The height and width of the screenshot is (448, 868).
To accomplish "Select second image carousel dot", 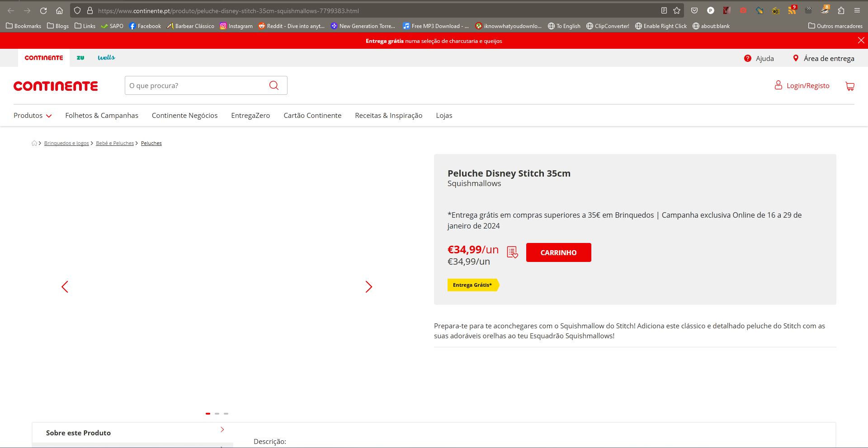I will pyautogui.click(x=217, y=414).
